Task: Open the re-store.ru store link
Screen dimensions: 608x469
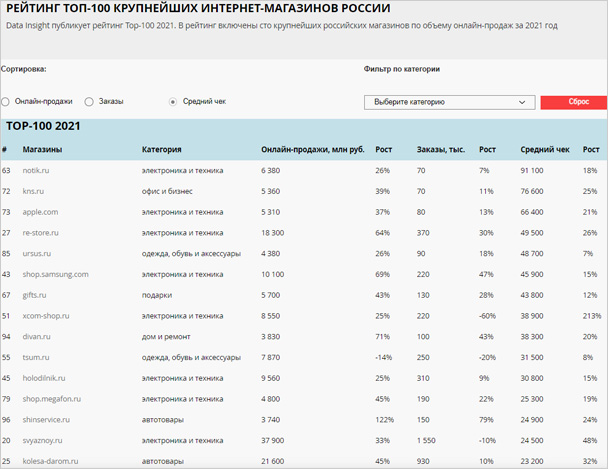Action: click(42, 233)
